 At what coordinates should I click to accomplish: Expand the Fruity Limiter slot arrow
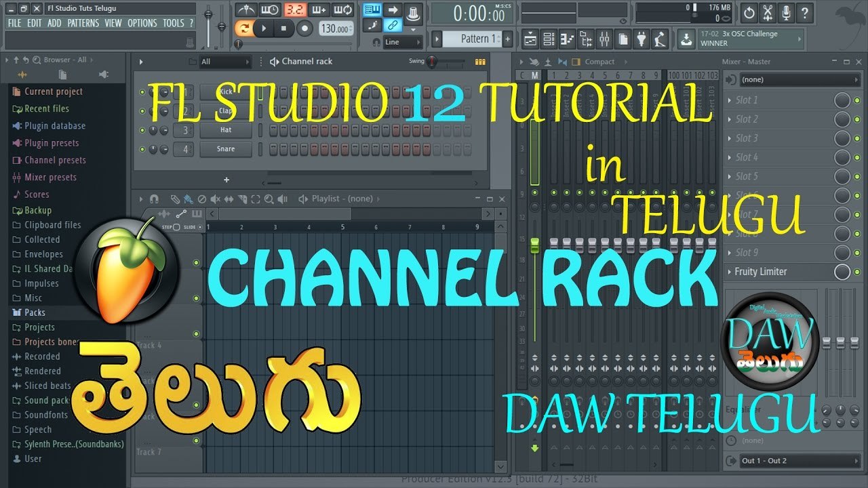click(730, 272)
